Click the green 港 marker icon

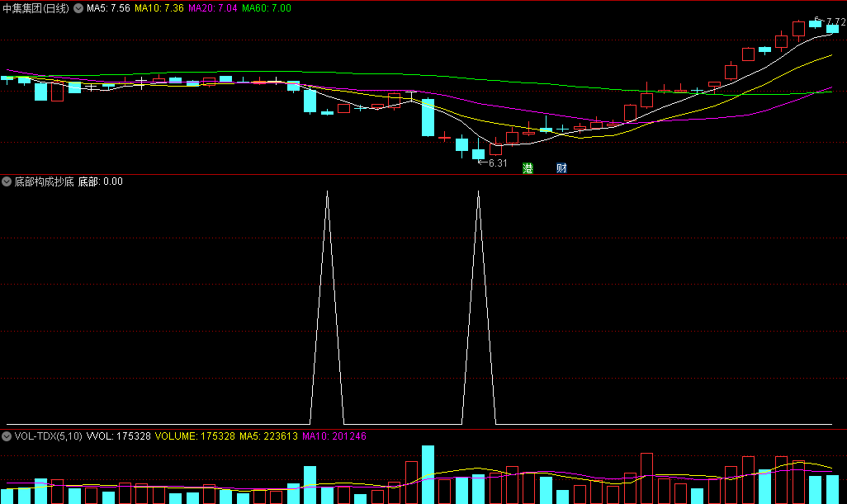tap(528, 167)
